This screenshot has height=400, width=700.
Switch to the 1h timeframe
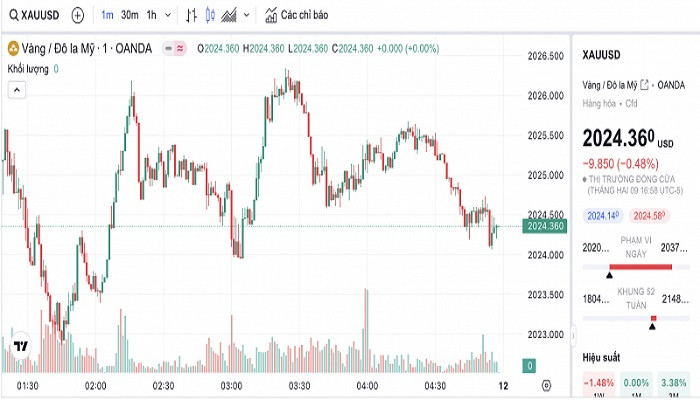[x=151, y=16]
